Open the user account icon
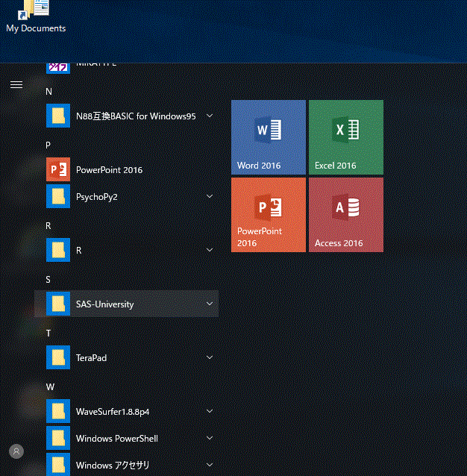 click(x=16, y=451)
